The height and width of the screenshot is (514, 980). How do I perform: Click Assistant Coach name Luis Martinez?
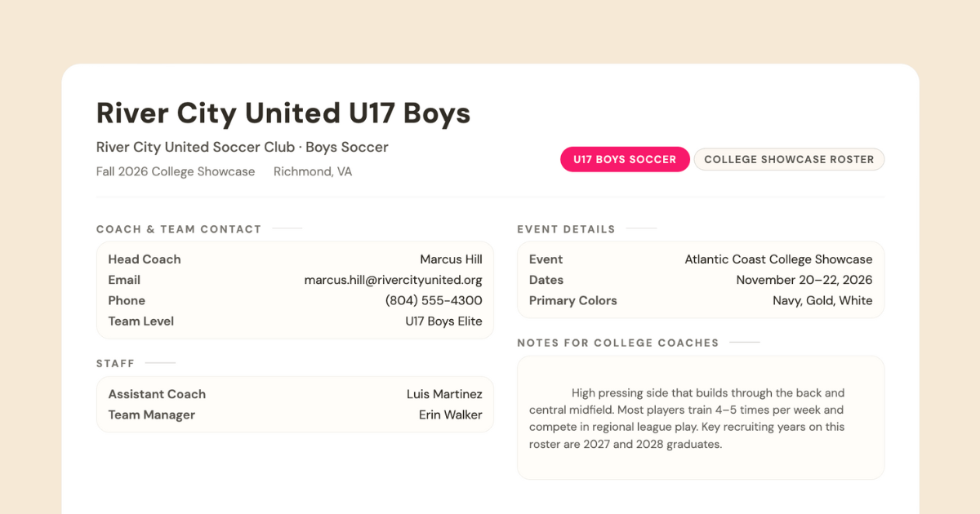(x=444, y=394)
